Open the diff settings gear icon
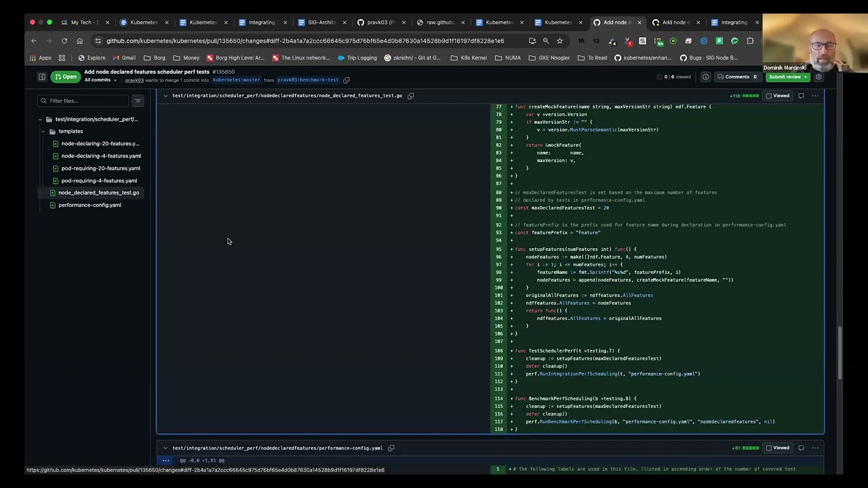The width and height of the screenshot is (868, 488). click(818, 77)
